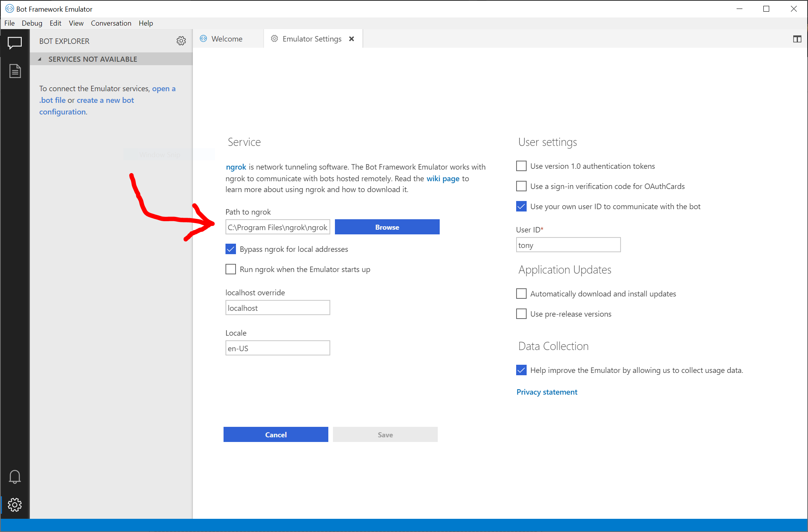Click the Bot Explorer settings gear

tap(181, 41)
